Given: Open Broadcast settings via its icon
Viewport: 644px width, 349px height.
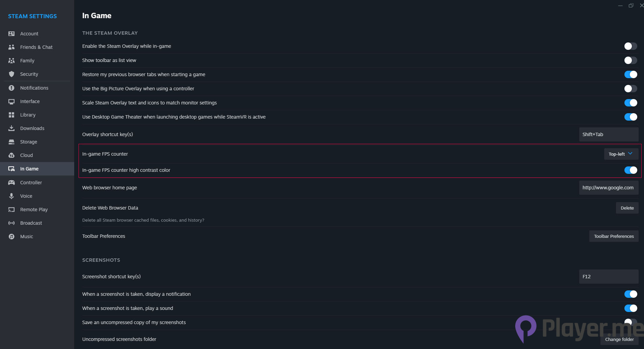Looking at the screenshot, I should pyautogui.click(x=11, y=223).
